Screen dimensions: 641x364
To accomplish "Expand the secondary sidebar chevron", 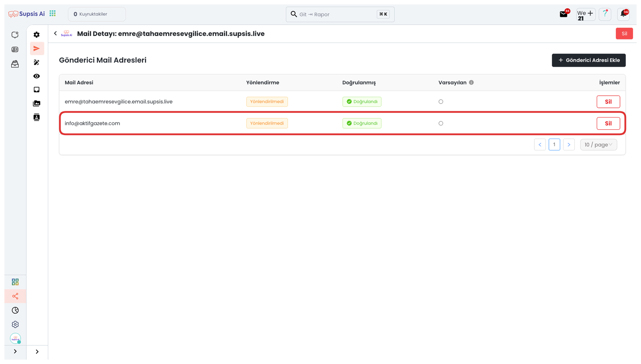I will 37,352.
